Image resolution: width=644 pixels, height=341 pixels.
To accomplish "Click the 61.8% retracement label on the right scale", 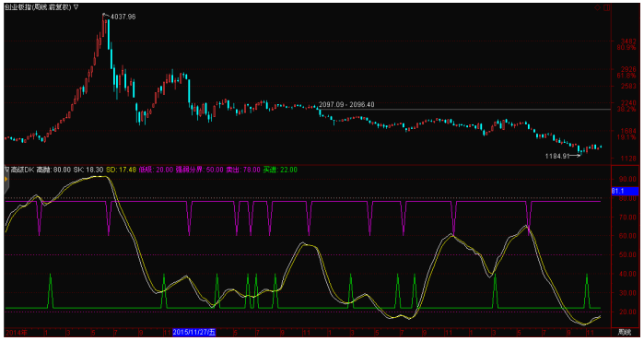I will (626, 76).
